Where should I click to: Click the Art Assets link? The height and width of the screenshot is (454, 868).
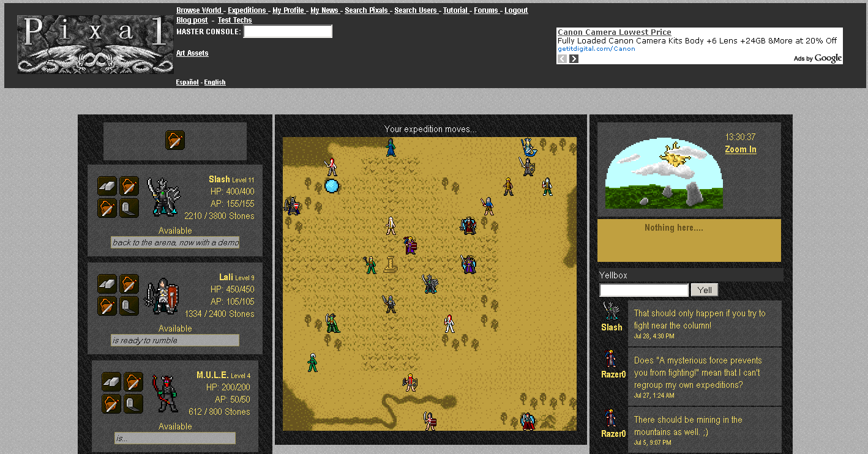(x=192, y=53)
